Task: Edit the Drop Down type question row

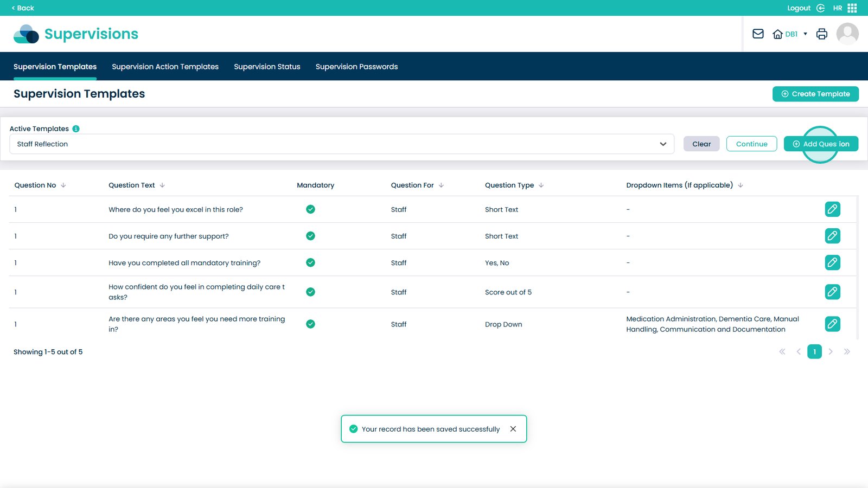Action: pos(832,324)
